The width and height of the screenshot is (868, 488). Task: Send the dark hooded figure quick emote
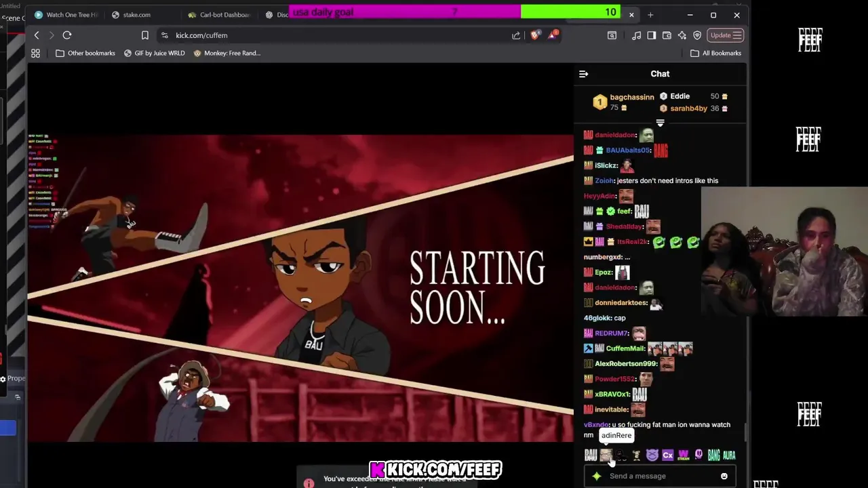coord(621,455)
